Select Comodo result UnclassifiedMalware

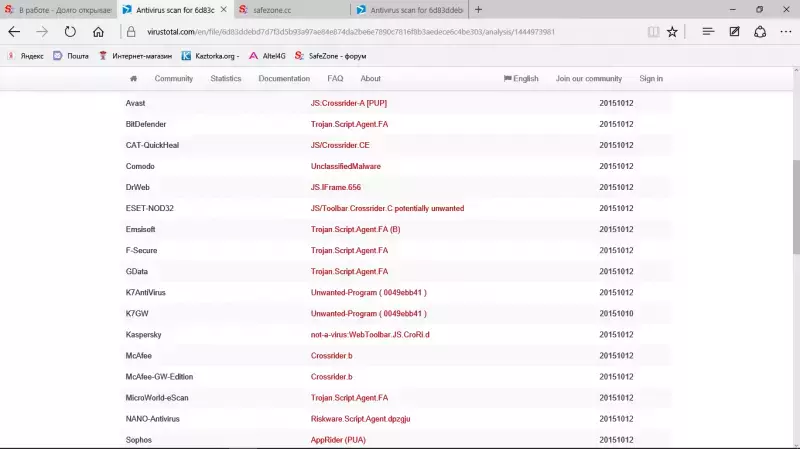[345, 166]
